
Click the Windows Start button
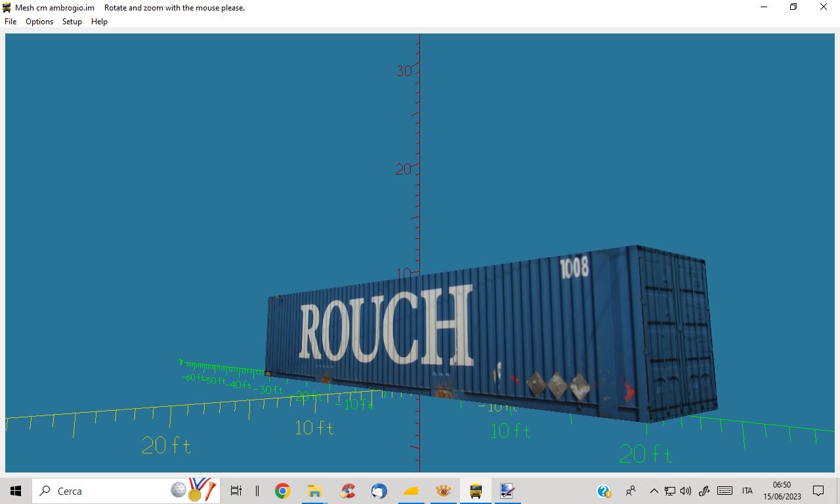16,491
